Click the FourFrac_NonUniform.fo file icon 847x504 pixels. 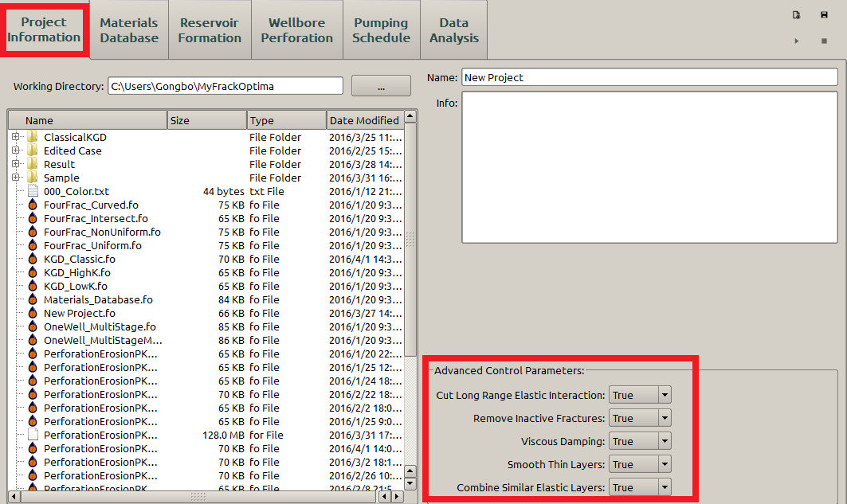pos(33,232)
